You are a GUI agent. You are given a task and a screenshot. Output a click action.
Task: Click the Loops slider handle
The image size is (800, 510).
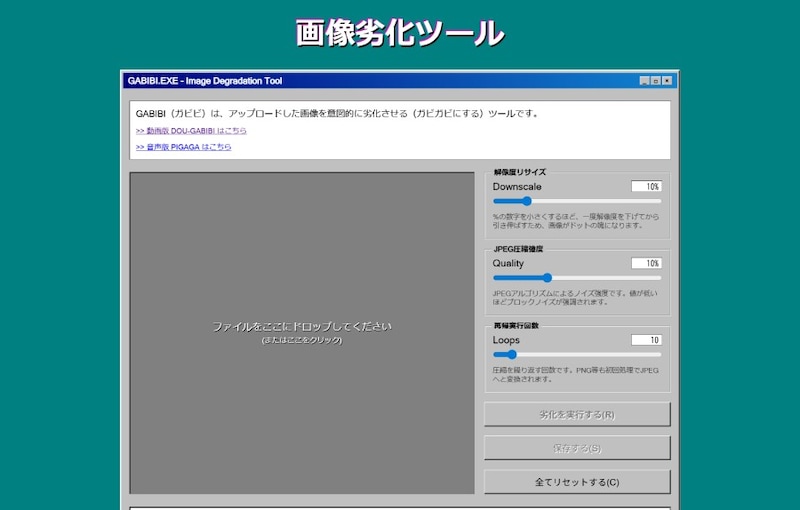coord(511,354)
